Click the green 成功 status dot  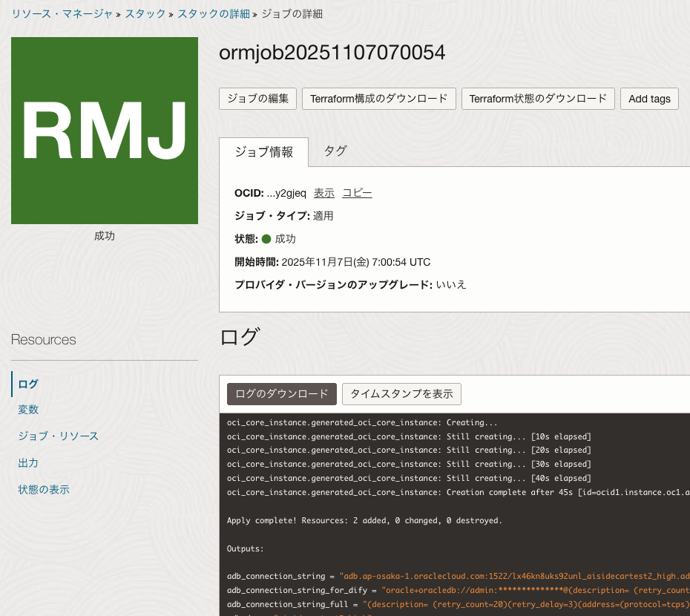266,239
